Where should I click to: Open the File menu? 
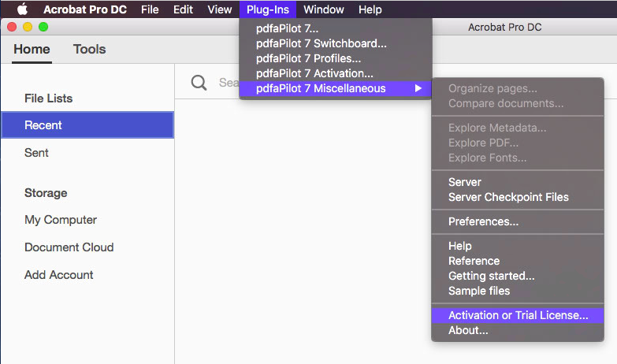(150, 9)
